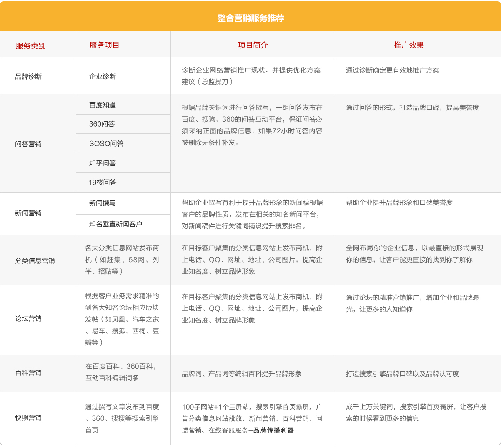Click the 企业诊断 service item
This screenshot has height=448, width=501.
tap(103, 76)
